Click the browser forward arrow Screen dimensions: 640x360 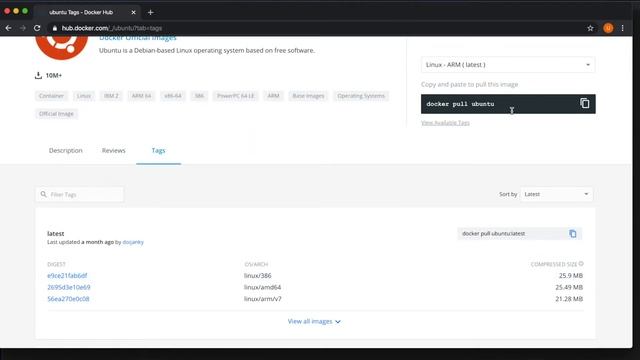(x=23, y=28)
